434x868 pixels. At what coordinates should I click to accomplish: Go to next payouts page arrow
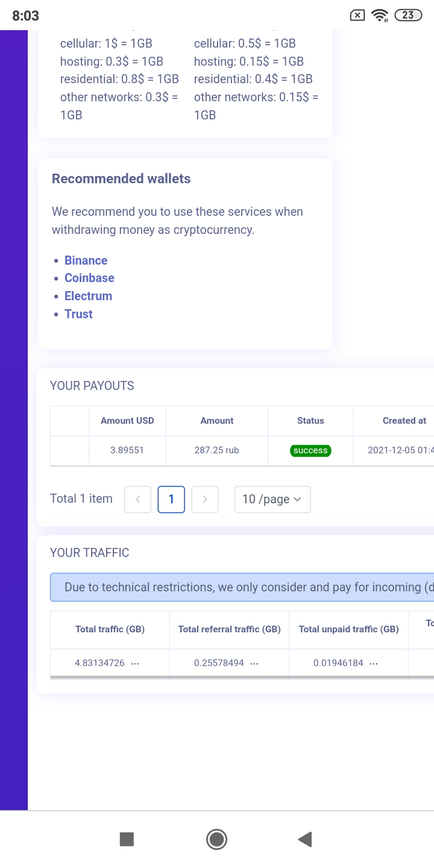[205, 499]
